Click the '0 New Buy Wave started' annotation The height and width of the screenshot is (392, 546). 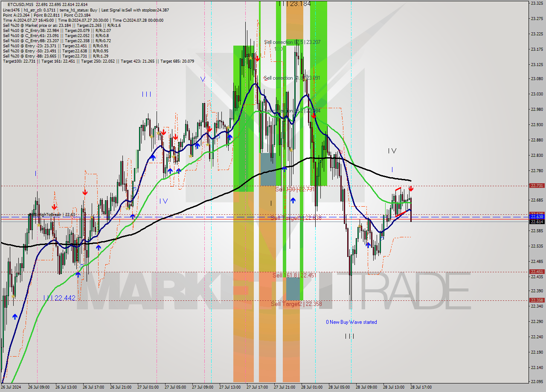[351, 322]
